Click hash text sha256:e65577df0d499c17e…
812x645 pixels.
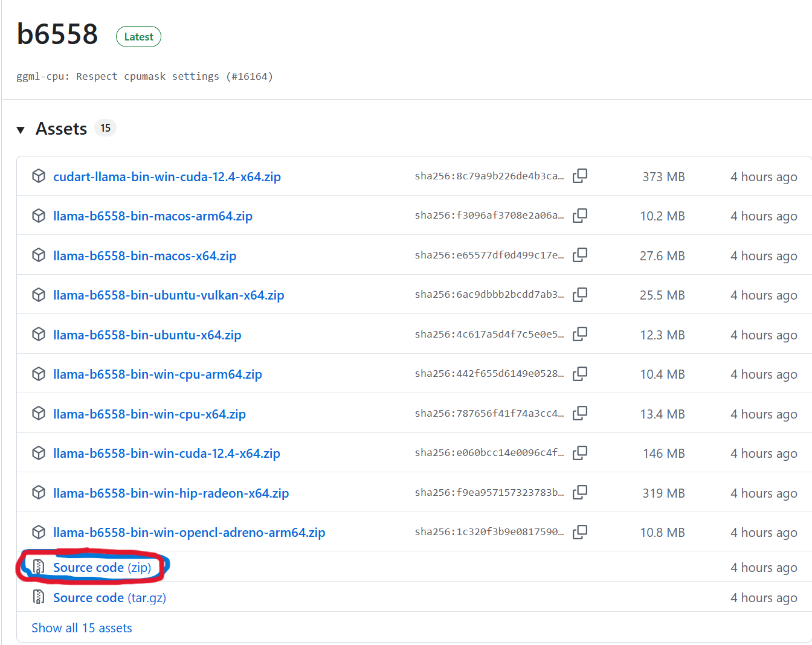click(x=489, y=255)
